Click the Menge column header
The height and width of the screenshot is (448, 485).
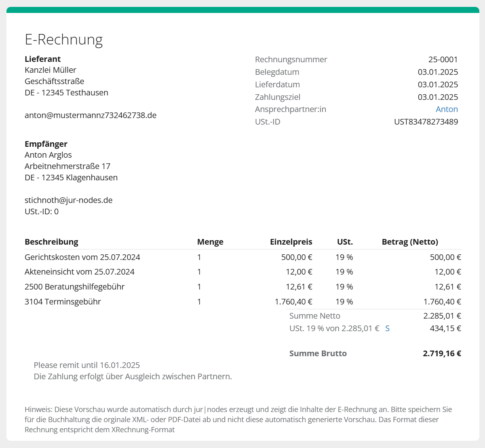pyautogui.click(x=210, y=242)
